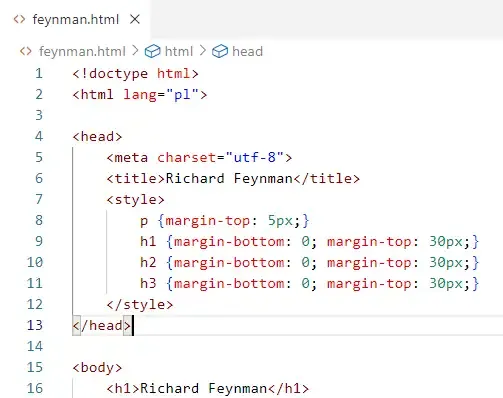
Task: Select the feynman.html editor tab
Action: 76,19
